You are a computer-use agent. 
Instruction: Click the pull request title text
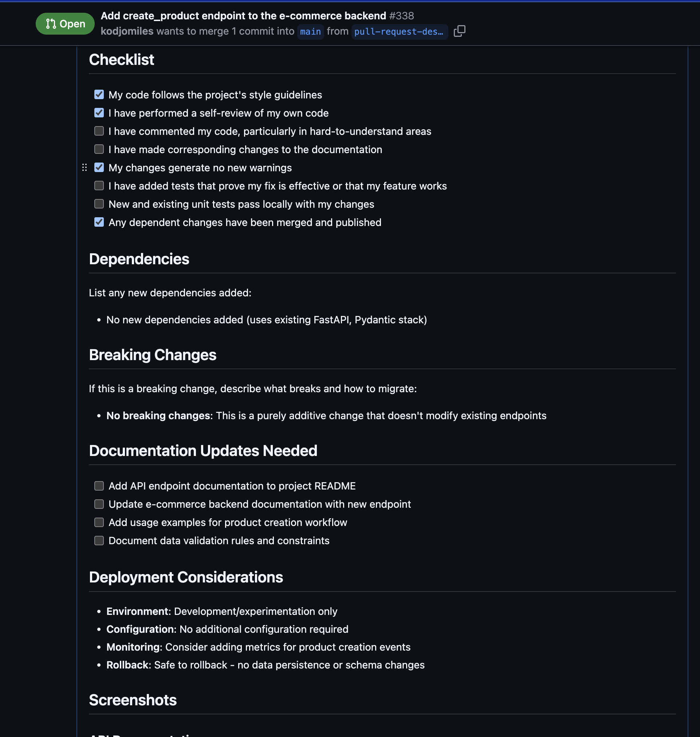243,16
